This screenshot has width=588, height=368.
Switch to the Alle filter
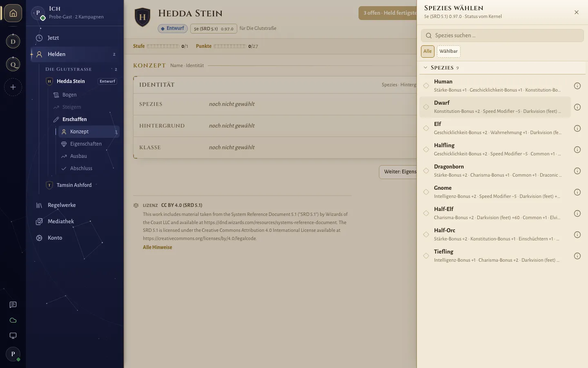[428, 52]
